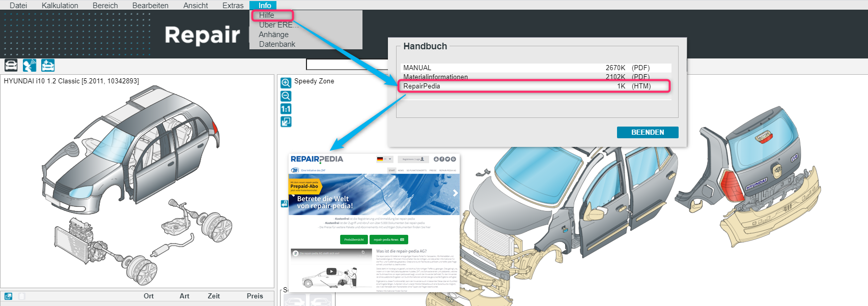The height and width of the screenshot is (306, 868).
Task: Select the exhaust muffler in vehicle overview
Action: click(x=162, y=250)
